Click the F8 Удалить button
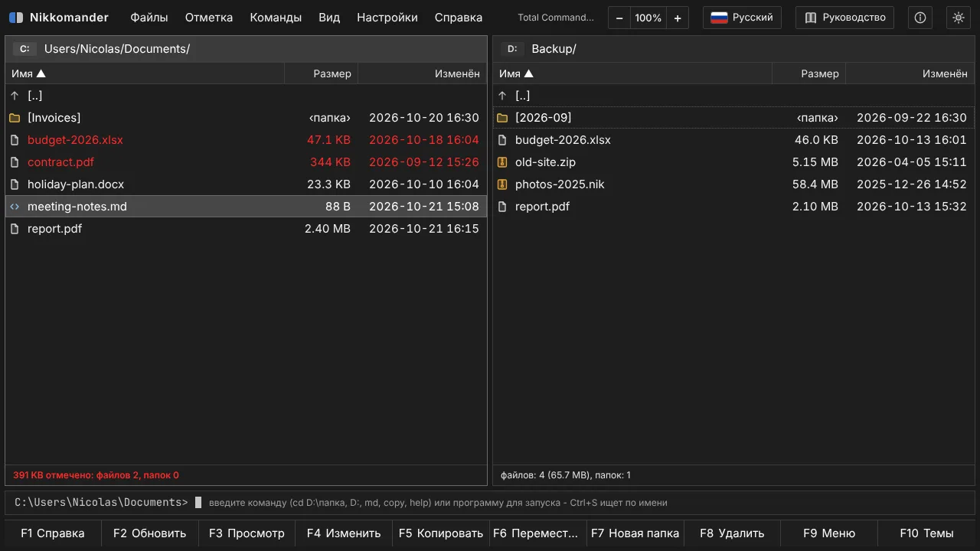 732,533
